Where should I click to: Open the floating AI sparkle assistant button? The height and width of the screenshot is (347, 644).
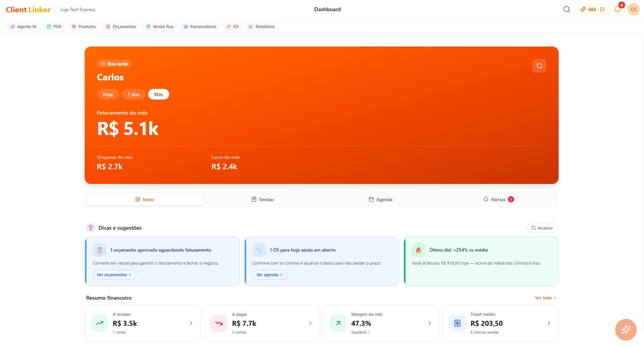pyautogui.click(x=626, y=330)
